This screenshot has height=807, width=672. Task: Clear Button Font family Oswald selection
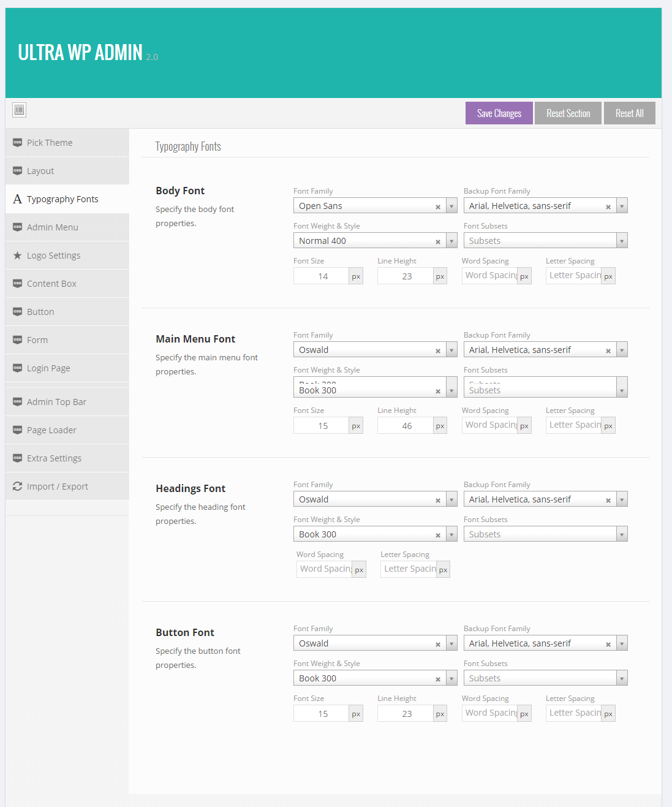coord(438,644)
